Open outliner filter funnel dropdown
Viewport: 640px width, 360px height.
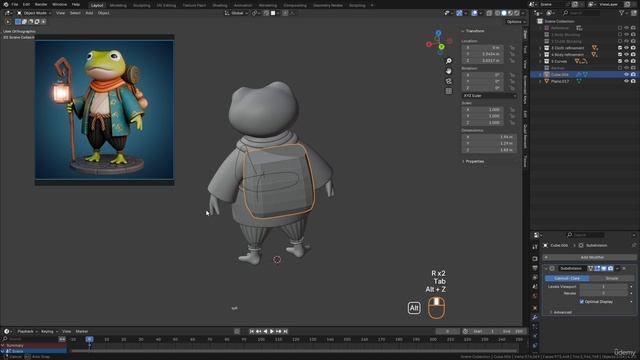[x=623, y=13]
